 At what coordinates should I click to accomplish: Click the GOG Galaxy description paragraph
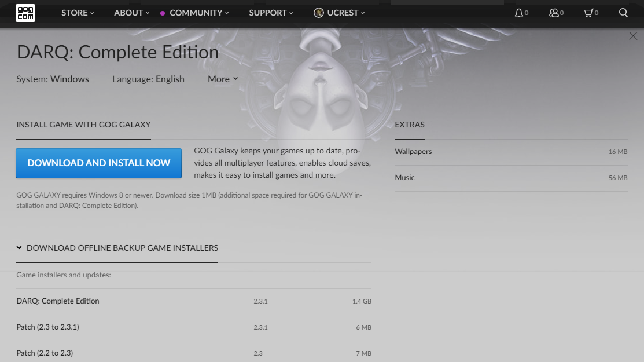pyautogui.click(x=282, y=163)
